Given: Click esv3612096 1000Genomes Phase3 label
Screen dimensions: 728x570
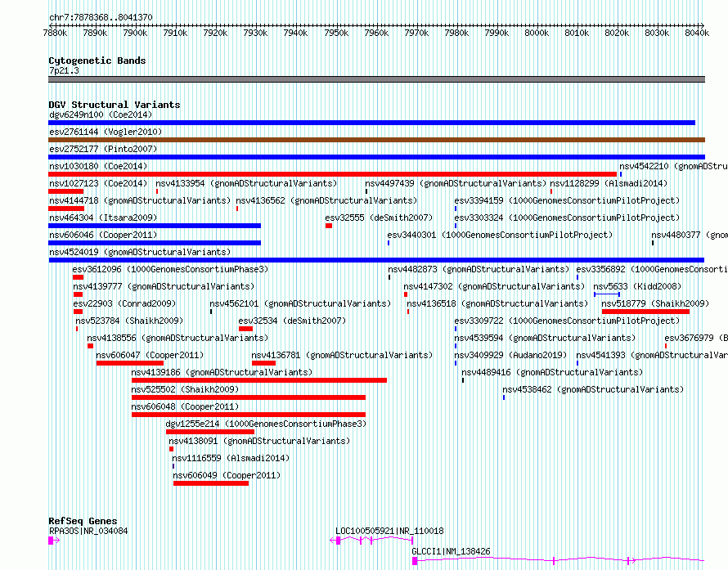Looking at the screenshot, I should pos(170,269).
